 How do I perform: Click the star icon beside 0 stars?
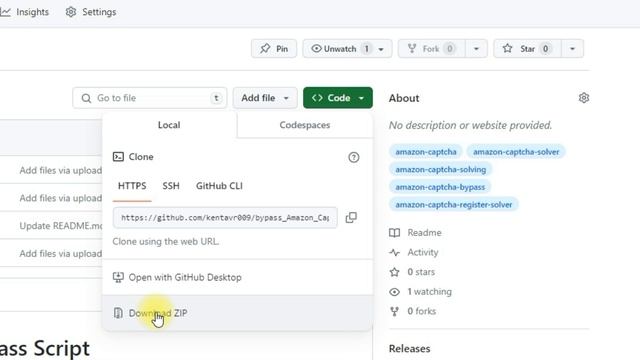(x=394, y=272)
